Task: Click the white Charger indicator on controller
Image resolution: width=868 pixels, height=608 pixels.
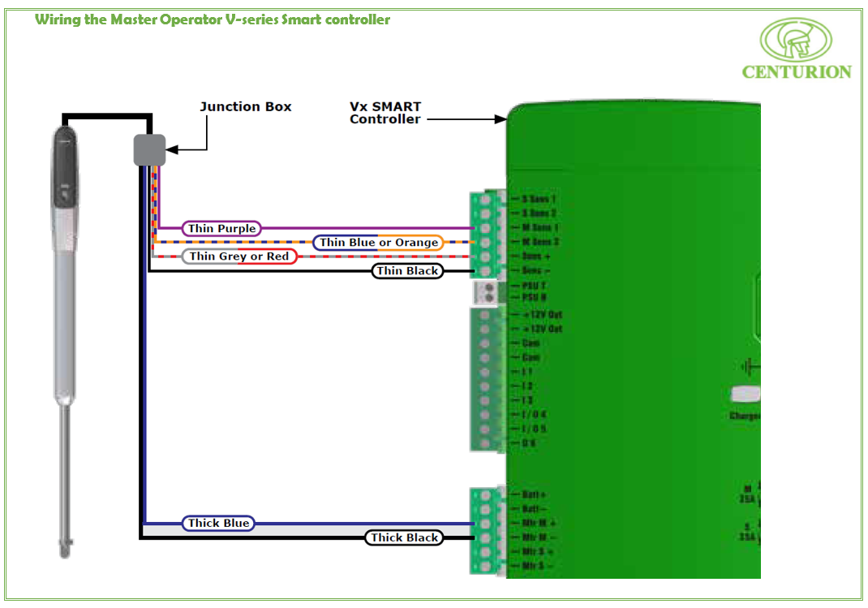Action: click(746, 395)
